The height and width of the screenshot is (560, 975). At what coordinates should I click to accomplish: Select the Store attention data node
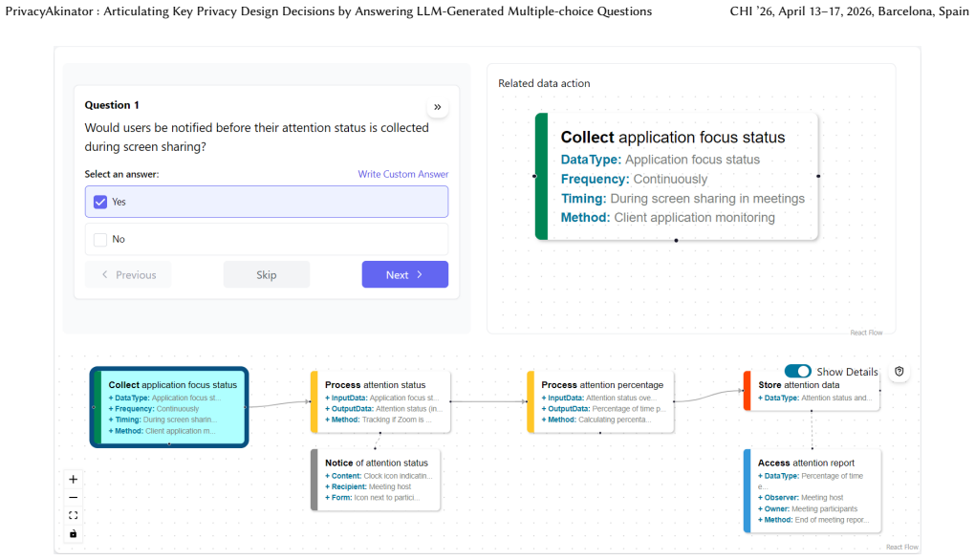pos(812,391)
